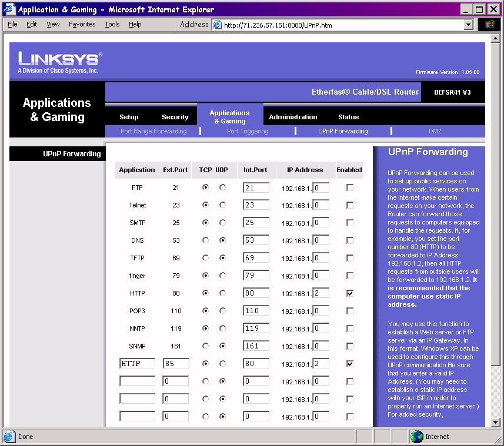The image size is (504, 446).
Task: Open the View menu
Action: click(x=53, y=24)
